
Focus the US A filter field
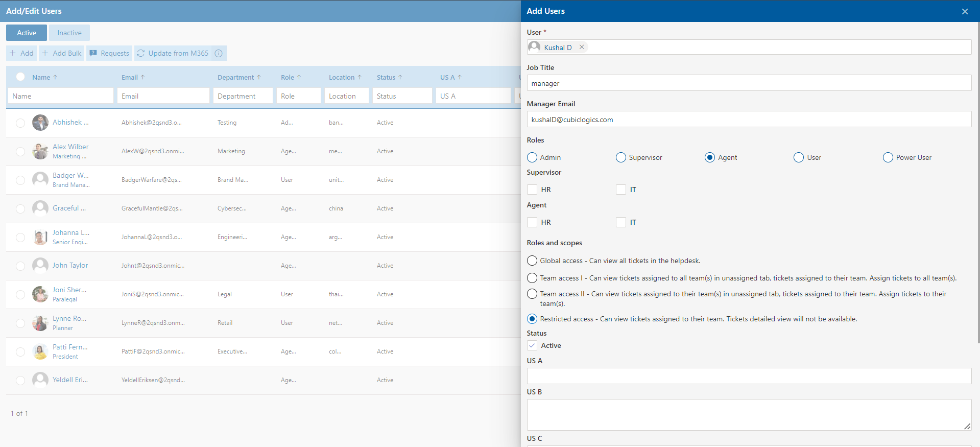[x=473, y=96]
